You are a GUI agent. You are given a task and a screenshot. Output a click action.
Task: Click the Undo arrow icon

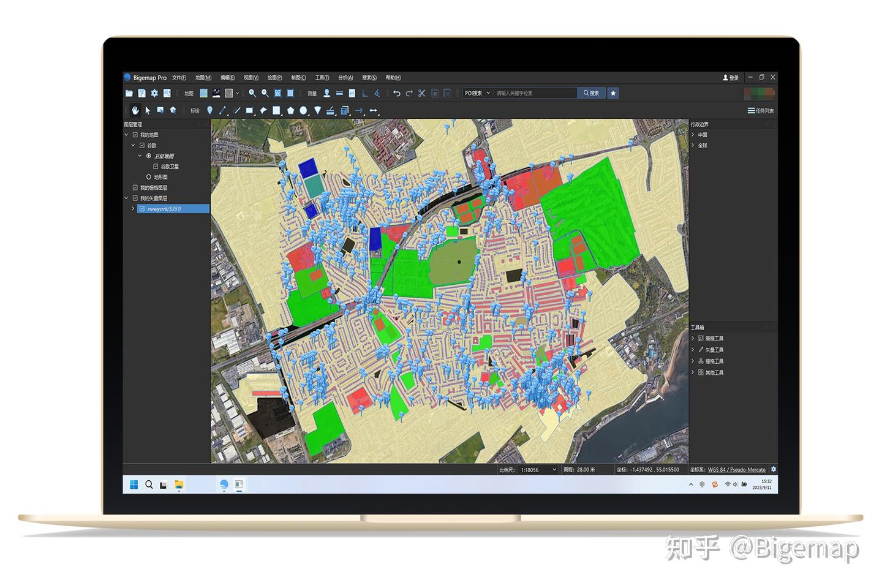[x=397, y=92]
